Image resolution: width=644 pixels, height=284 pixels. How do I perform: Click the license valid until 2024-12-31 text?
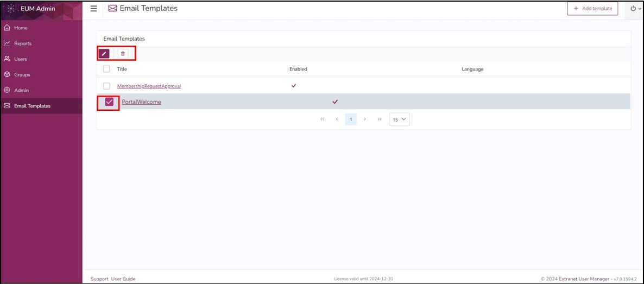click(364, 279)
